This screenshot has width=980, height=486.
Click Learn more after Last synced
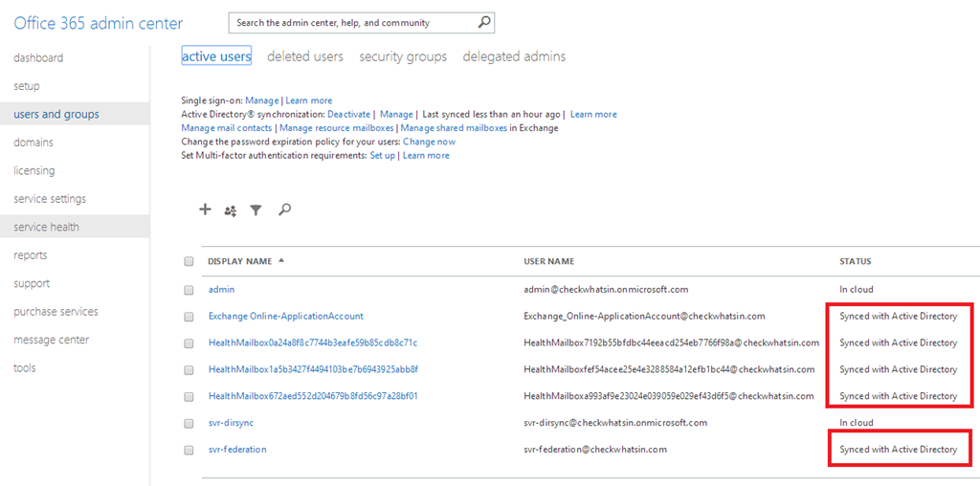pyautogui.click(x=593, y=114)
